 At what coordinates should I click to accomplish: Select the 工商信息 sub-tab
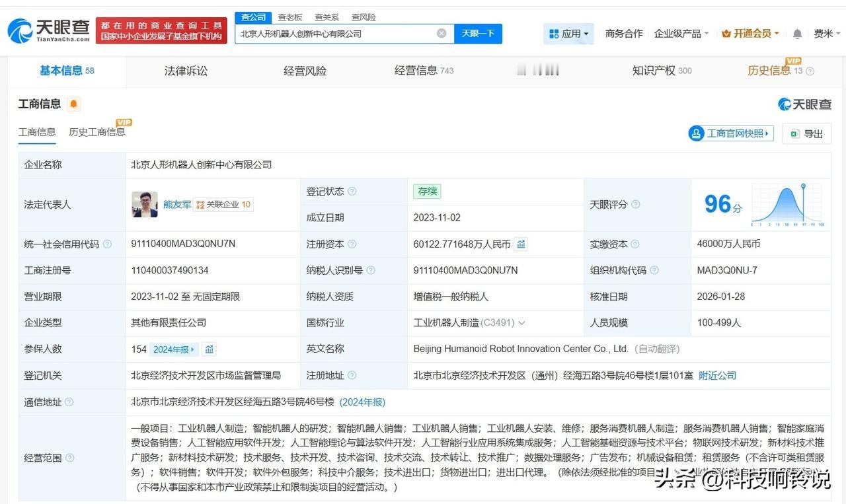(x=37, y=132)
